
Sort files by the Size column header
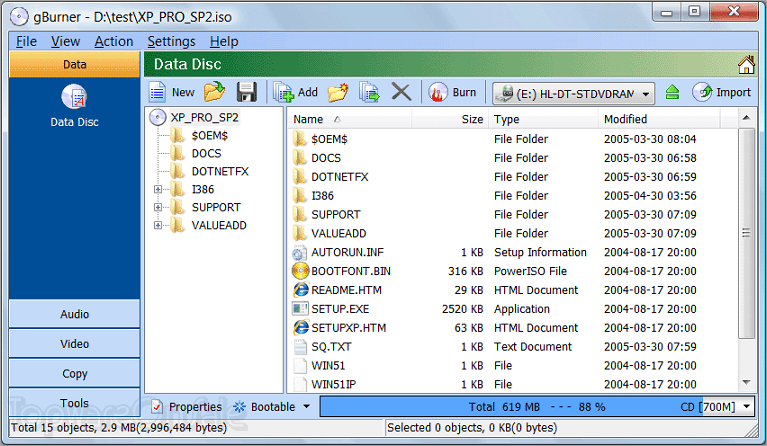pyautogui.click(x=450, y=119)
